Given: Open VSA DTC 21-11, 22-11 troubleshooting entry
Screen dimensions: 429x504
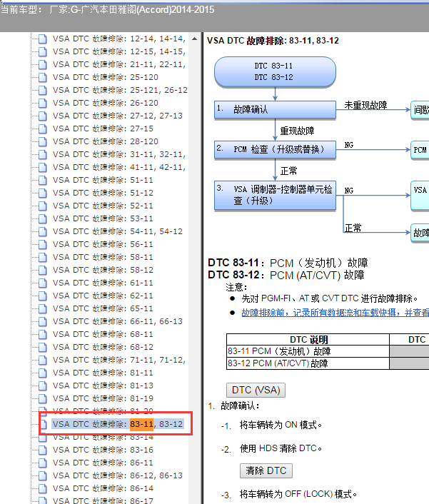Looking at the screenshot, I should coord(119,64).
